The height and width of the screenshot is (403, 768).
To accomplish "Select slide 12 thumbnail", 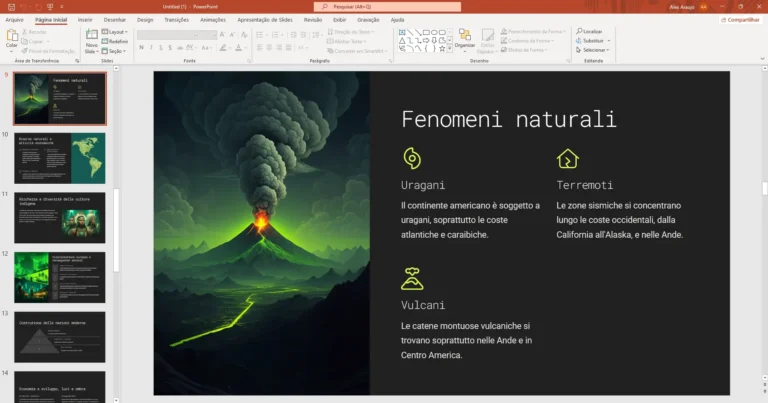I will click(60, 278).
